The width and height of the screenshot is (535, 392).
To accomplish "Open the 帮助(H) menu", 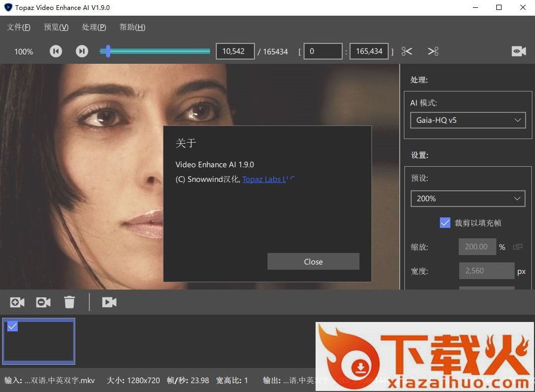I will 132,27.
